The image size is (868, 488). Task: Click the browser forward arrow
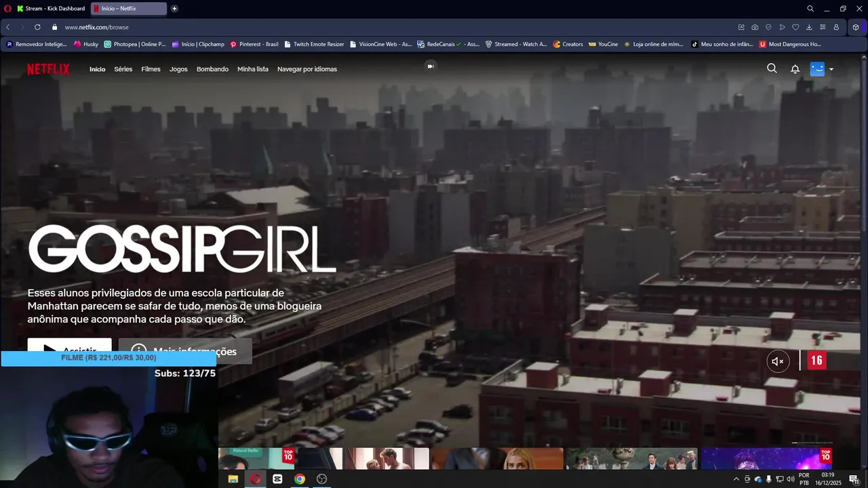click(x=22, y=27)
